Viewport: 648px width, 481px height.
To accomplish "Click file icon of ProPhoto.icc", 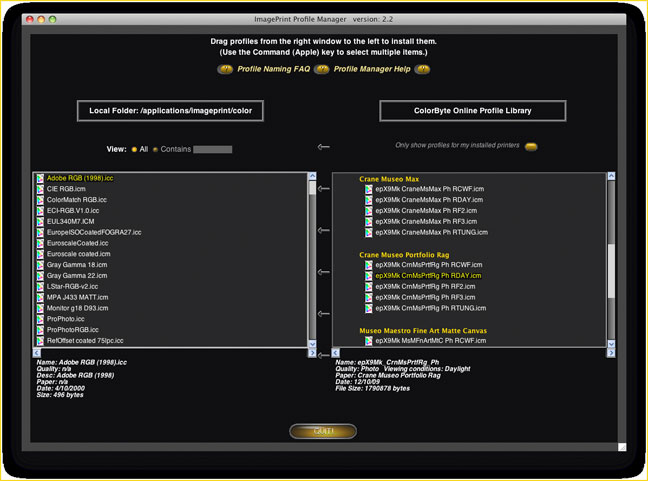I will [x=40, y=319].
